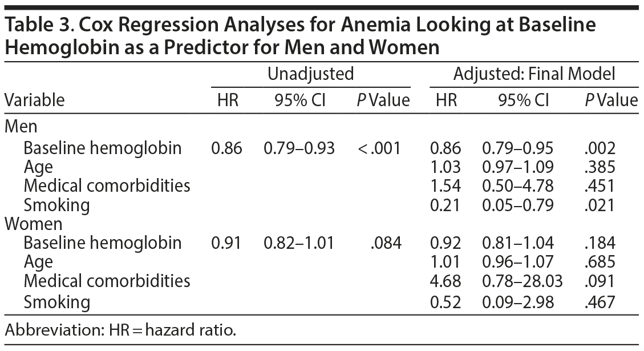Select the 1.54 hazard ratio value
Viewport: 644px width, 351px height.
(x=445, y=186)
